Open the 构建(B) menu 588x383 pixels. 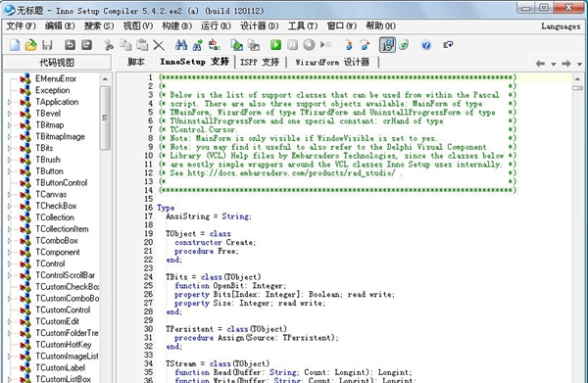[x=177, y=25]
